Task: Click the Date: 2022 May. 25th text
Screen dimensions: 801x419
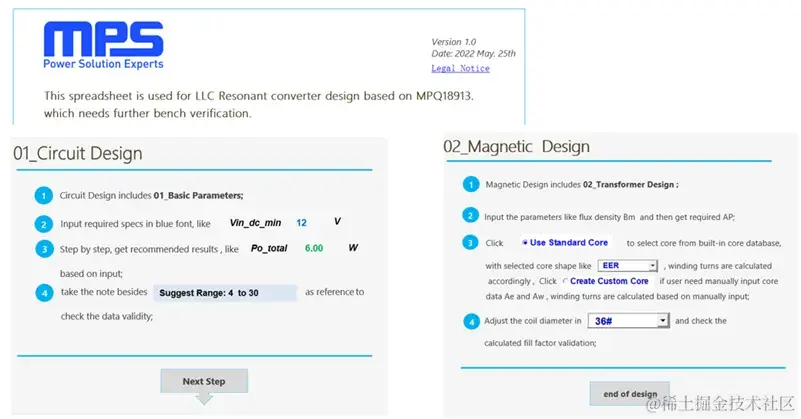Action: coord(474,54)
